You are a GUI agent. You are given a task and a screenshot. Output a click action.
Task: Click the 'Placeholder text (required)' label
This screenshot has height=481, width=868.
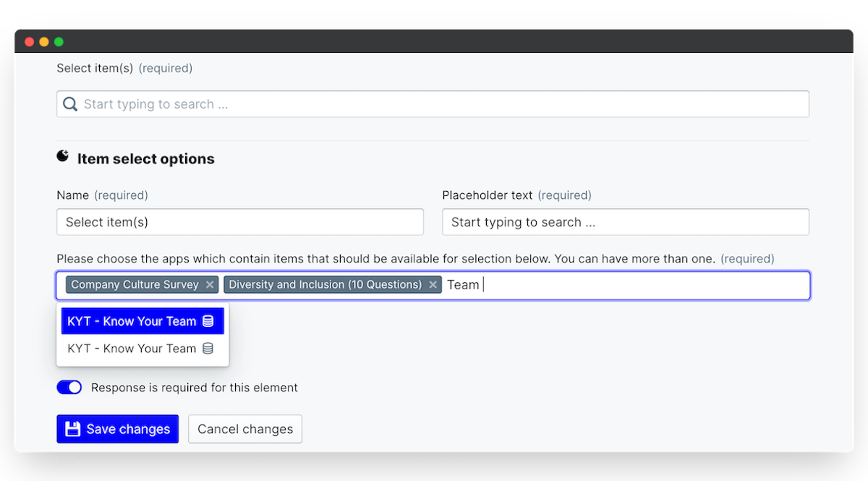pos(517,195)
